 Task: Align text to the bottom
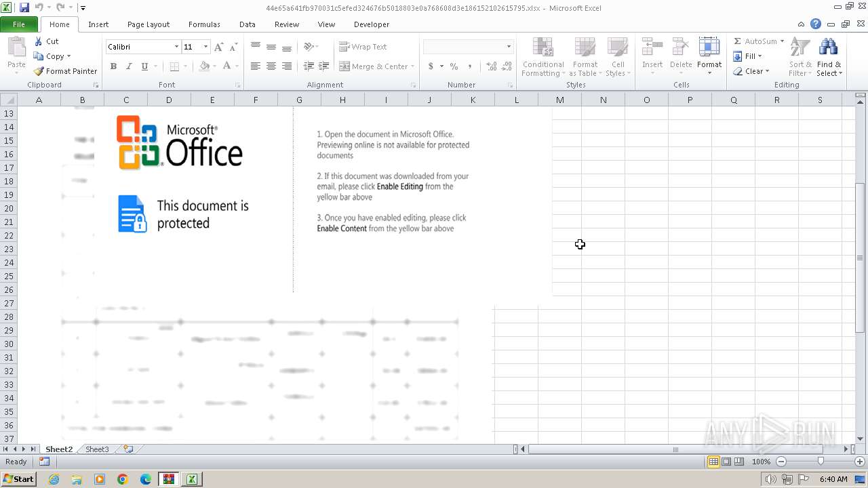coord(287,47)
